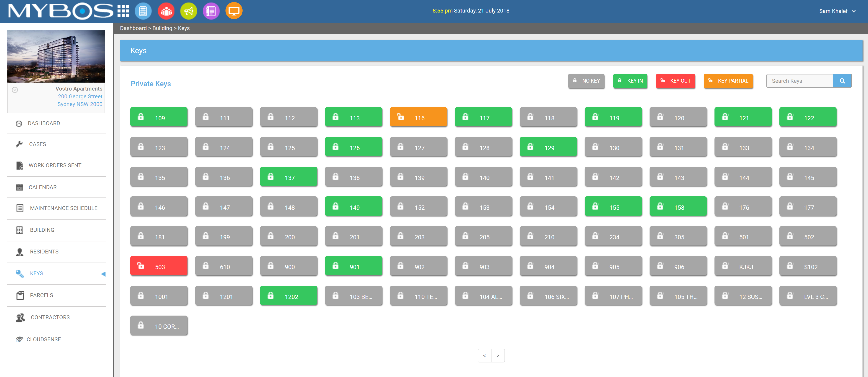This screenshot has width=868, height=377.
Task: Click the orange monitor display icon
Action: pos(234,11)
